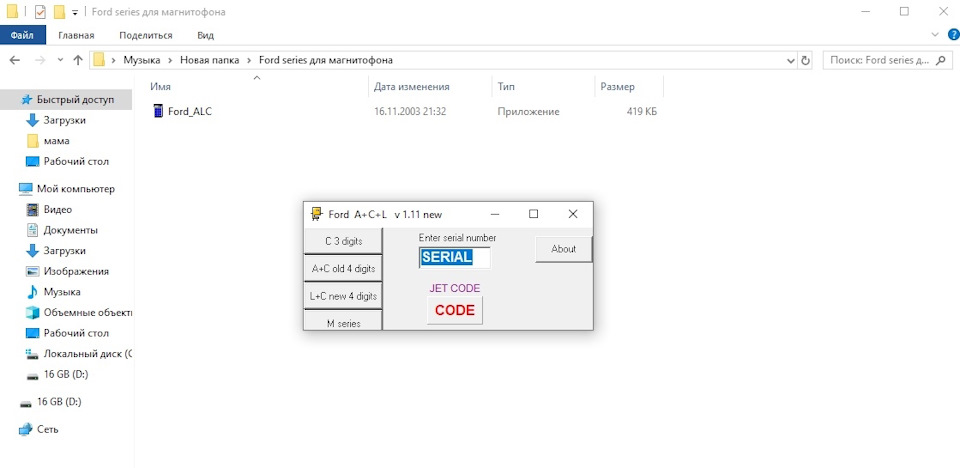
Task: Switch to the Вид ribbon tab
Action: [206, 35]
